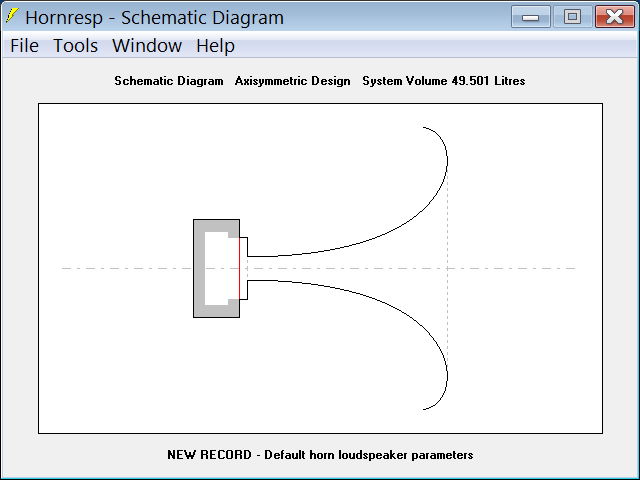Click the 'Schematic Diagram' heading text
The image size is (640, 480).
[169, 81]
